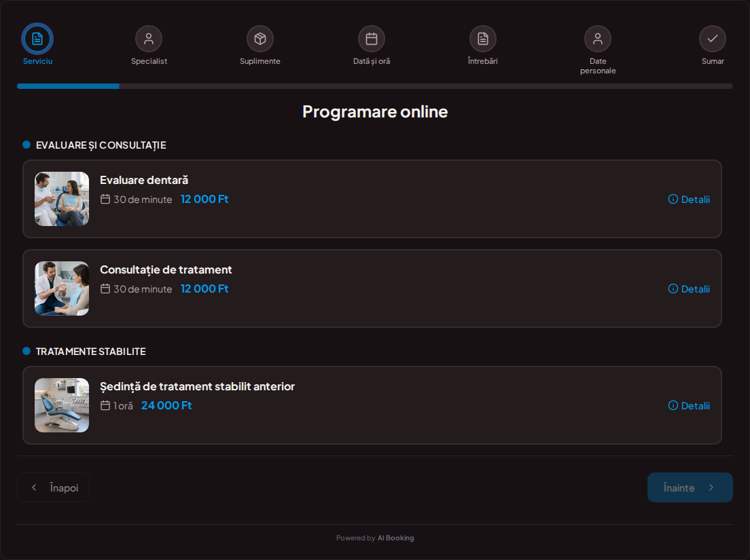750x560 pixels.
Task: Select Ședință de tratament stabilit anterior title
Action: (197, 386)
